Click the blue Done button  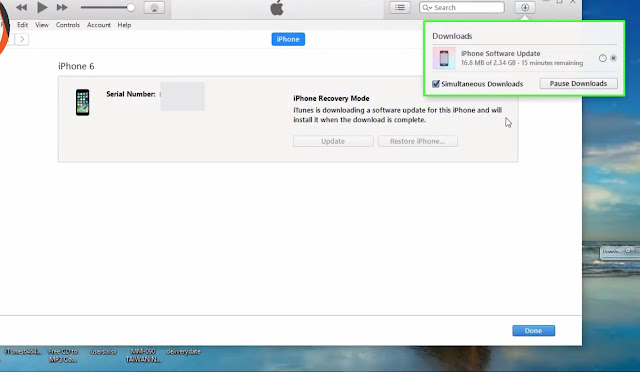[533, 331]
